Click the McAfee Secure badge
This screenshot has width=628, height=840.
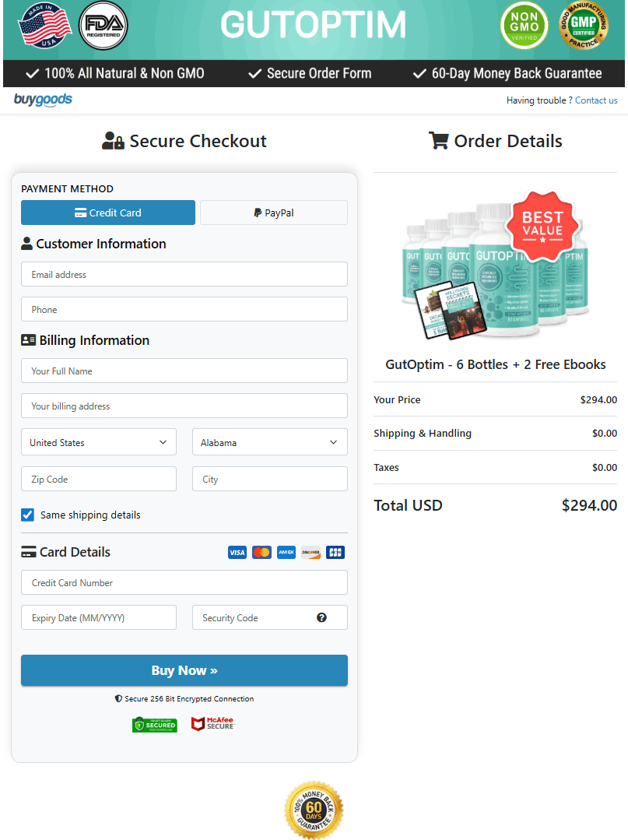pos(212,724)
